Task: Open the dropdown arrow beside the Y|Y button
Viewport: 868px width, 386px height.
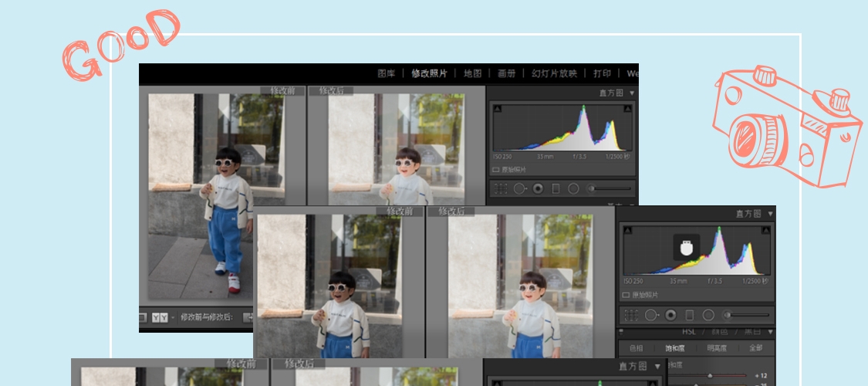Action: coord(173,317)
